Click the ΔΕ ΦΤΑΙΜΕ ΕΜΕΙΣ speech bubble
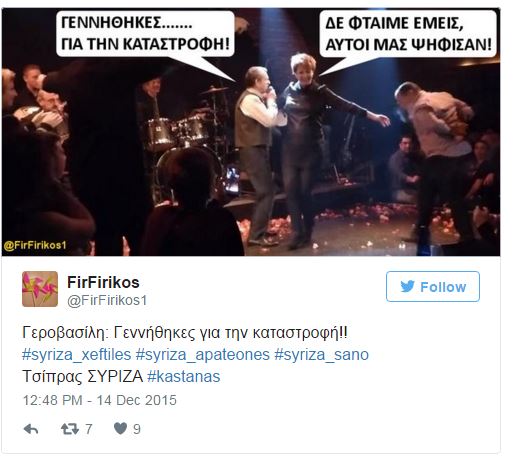The height and width of the screenshot is (465, 521). [408, 34]
